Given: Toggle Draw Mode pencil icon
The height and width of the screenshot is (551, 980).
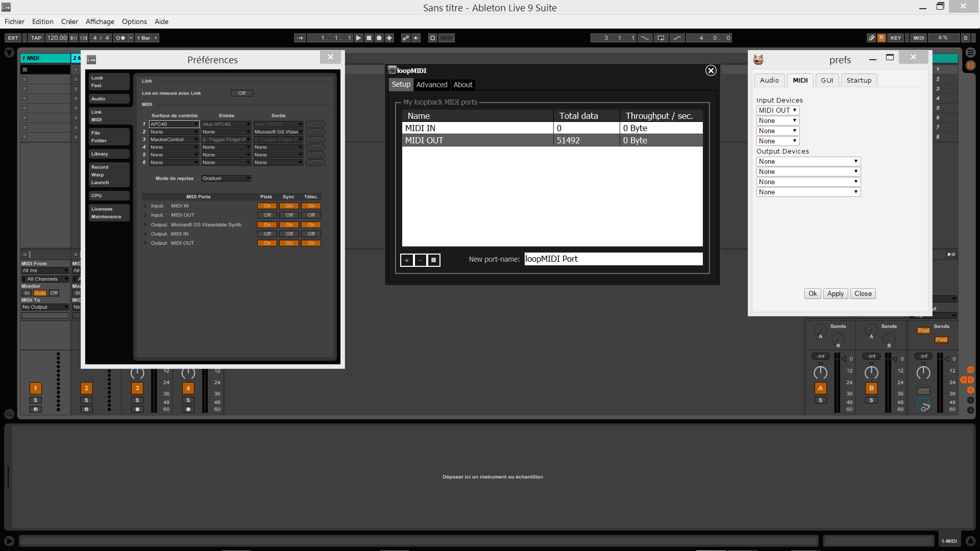Looking at the screenshot, I should (871, 38).
